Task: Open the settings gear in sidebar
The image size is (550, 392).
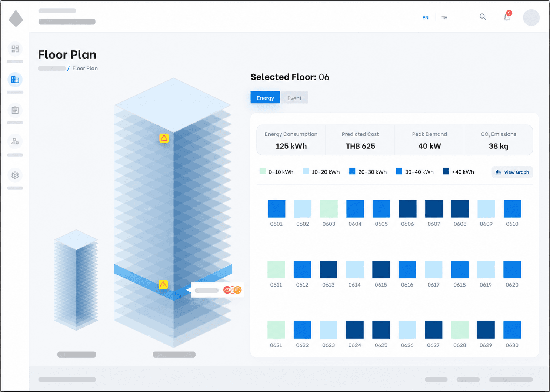Action: pyautogui.click(x=15, y=175)
